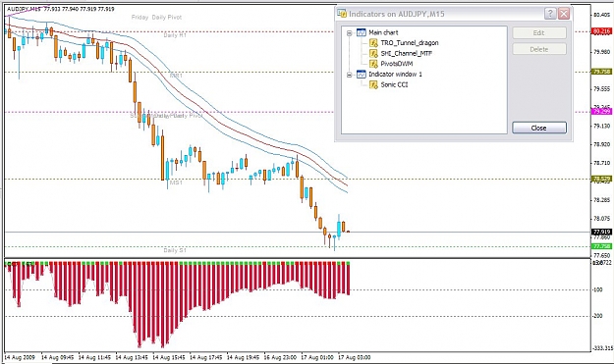Select TRO_Tunnel_dragon indicator icon
The width and height of the screenshot is (614, 364).
tap(373, 43)
